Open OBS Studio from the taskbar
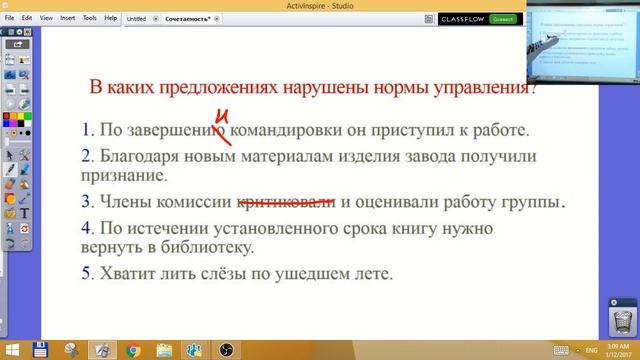Viewport: 640px width, 360px height. [226, 351]
